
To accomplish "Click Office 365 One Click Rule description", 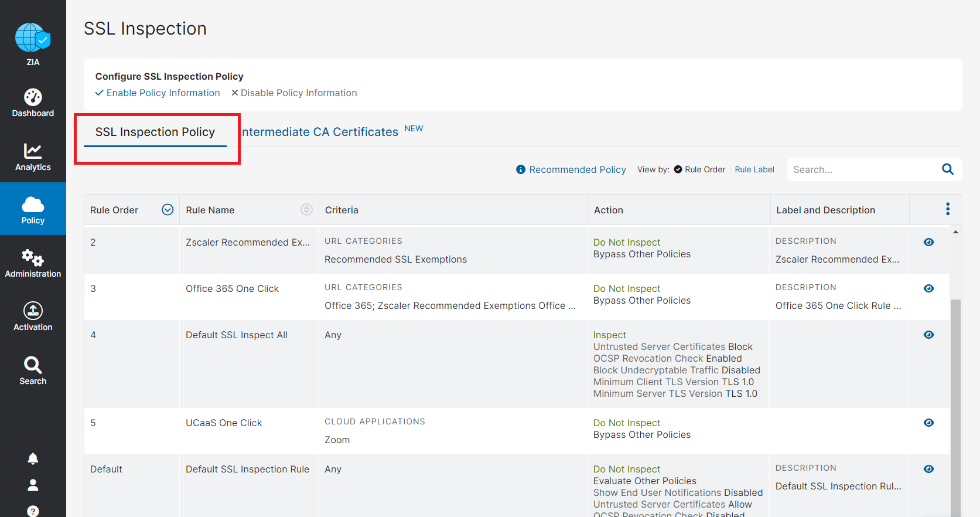I will point(838,305).
